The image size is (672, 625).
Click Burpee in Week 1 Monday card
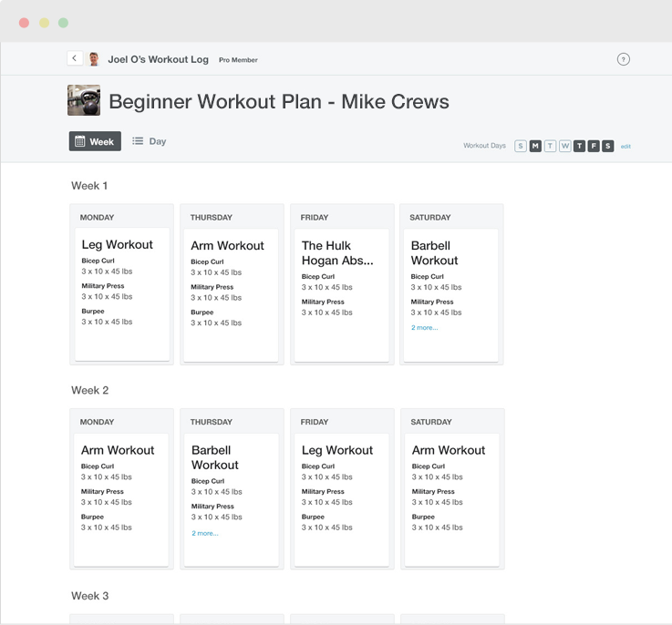[x=93, y=311]
